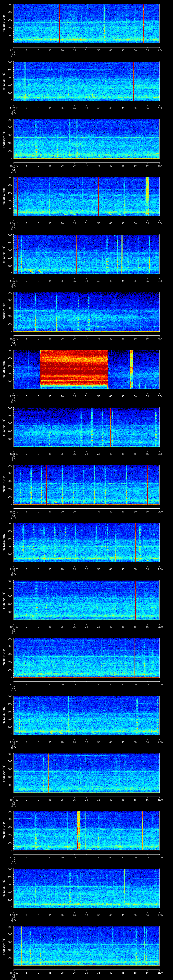Image resolution: width=173 pixels, height=980 pixels.
Task: Click the red line in the 1:13:00 spectrogram
Action: [69, 715]
